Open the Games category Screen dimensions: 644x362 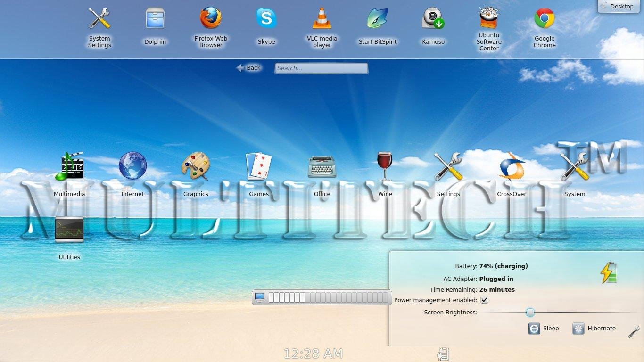click(259, 174)
